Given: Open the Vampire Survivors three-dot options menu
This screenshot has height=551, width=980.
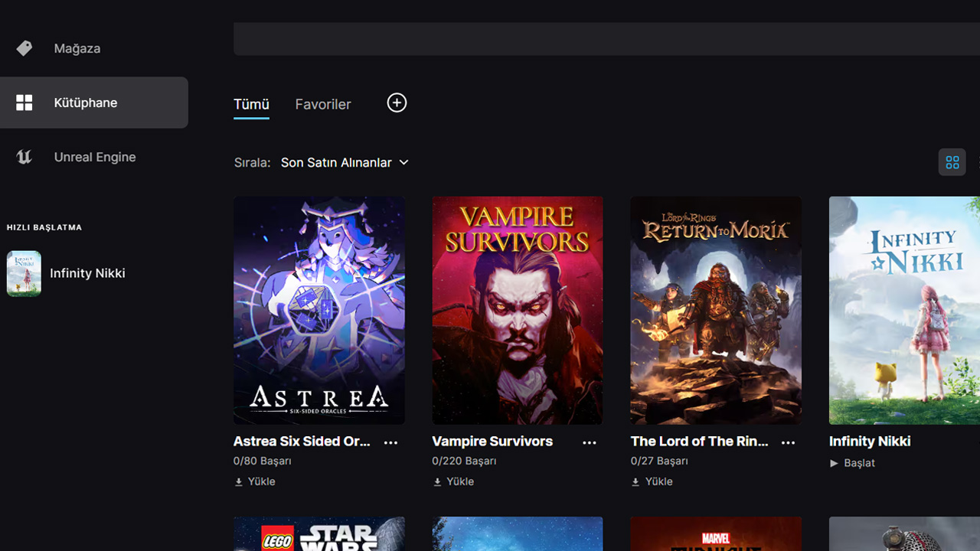Looking at the screenshot, I should [x=589, y=442].
